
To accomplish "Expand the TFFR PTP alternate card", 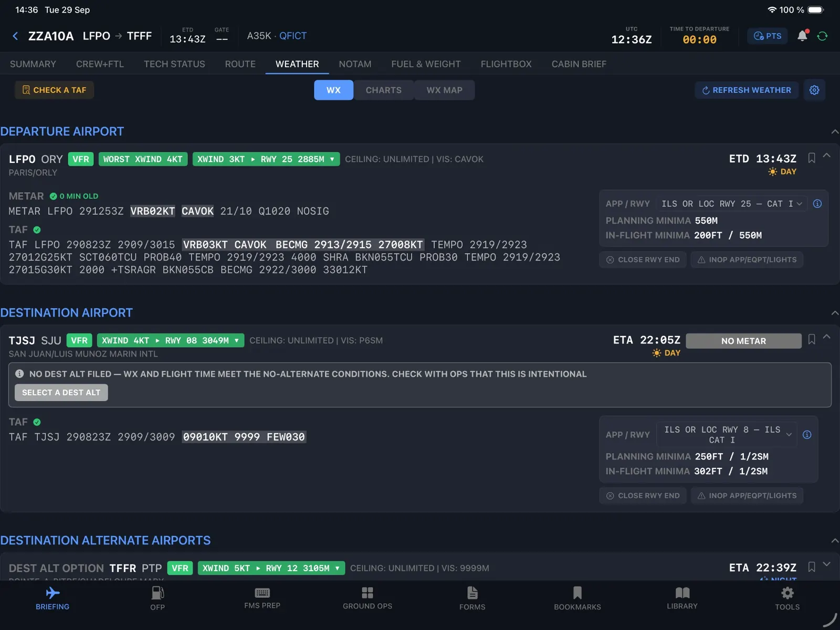I will pyautogui.click(x=826, y=564).
